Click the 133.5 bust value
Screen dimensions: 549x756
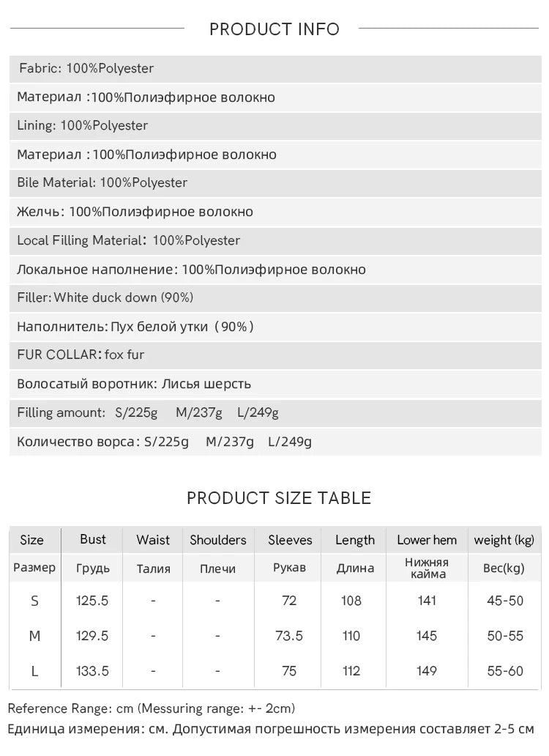[92, 671]
